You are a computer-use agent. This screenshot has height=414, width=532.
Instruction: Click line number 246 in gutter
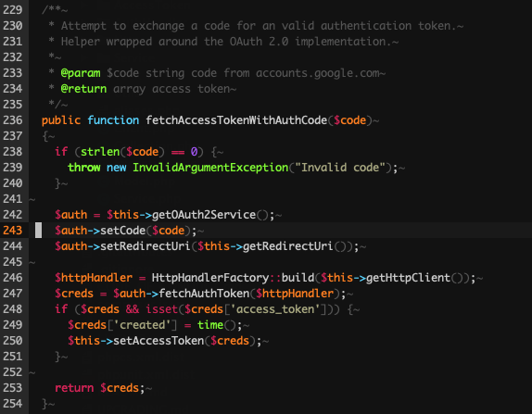click(x=13, y=277)
